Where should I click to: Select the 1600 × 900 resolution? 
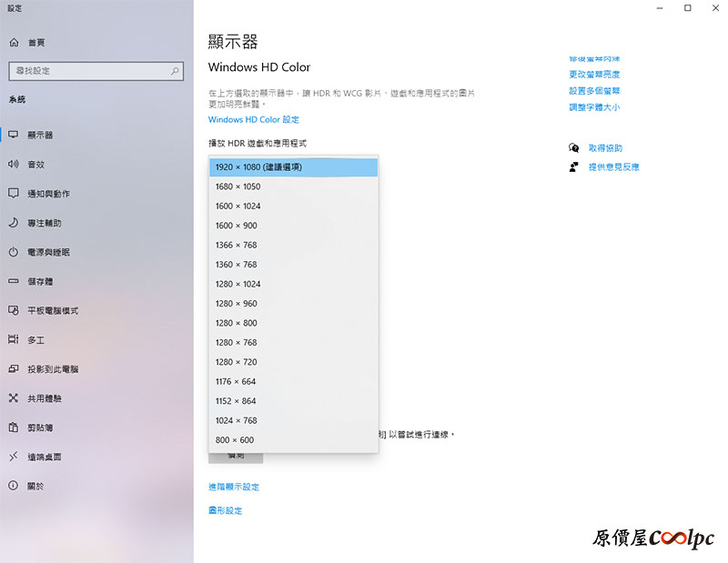click(x=293, y=226)
